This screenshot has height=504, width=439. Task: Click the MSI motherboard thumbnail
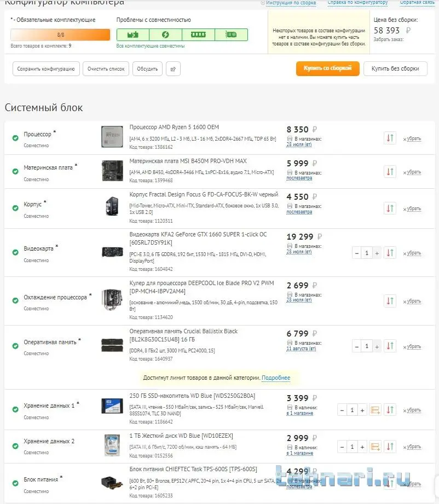(112, 171)
